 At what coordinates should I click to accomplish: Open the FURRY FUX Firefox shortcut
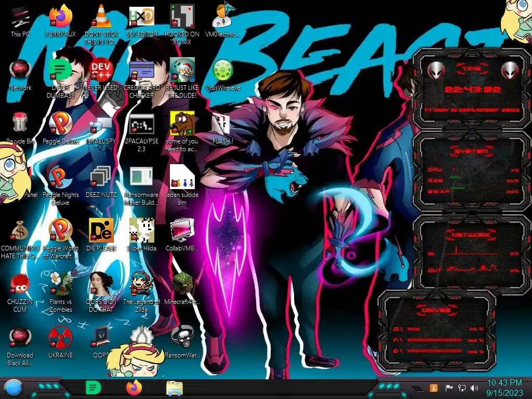pyautogui.click(x=60, y=21)
